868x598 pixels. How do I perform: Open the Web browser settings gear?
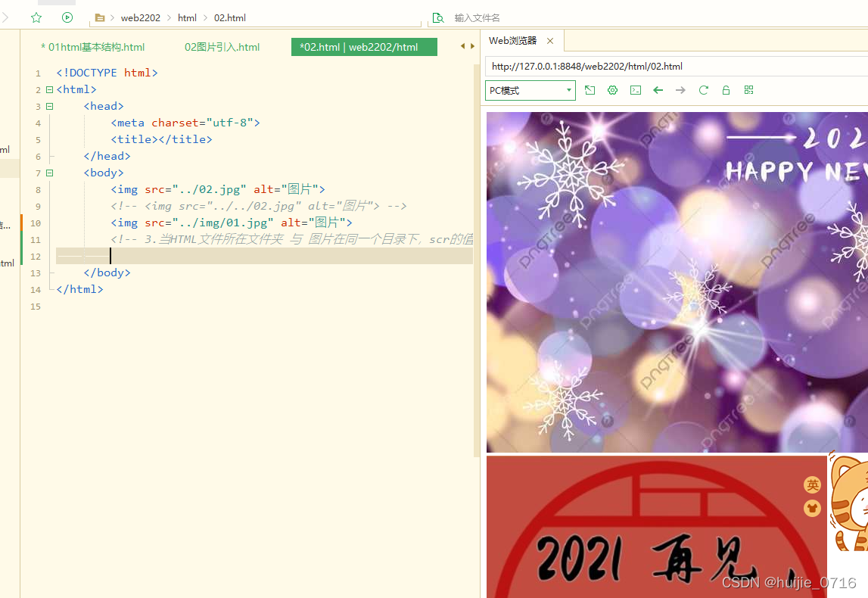click(612, 90)
